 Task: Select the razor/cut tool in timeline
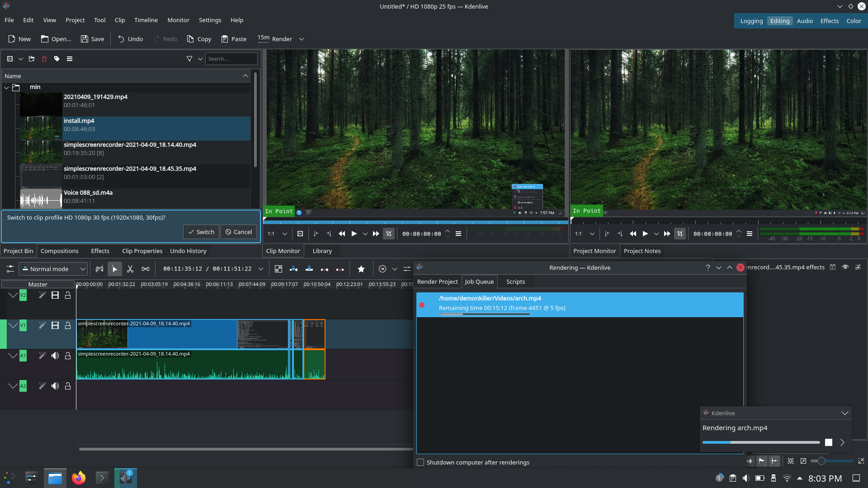point(131,269)
